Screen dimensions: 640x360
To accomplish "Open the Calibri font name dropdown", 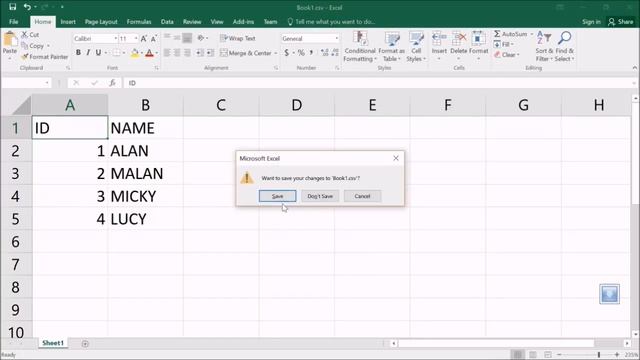I will pyautogui.click(x=116, y=38).
